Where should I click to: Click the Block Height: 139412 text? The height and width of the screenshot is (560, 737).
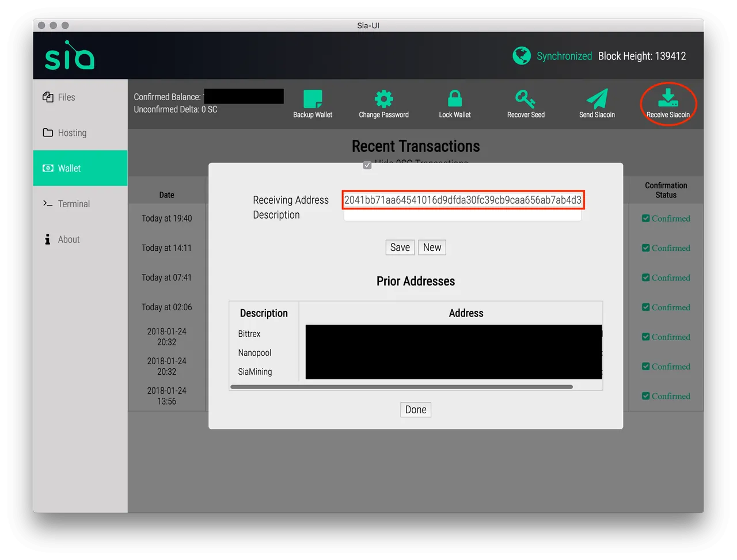pos(642,56)
